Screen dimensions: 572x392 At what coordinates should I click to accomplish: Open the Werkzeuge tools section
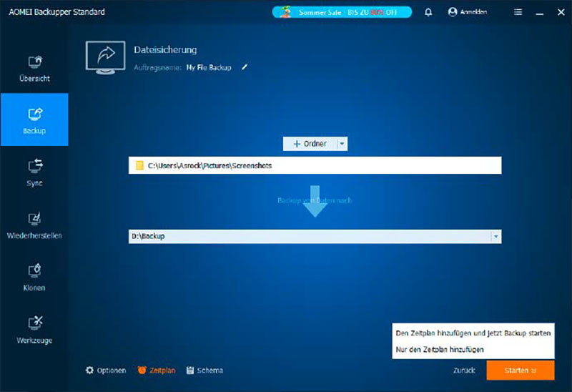point(34,330)
